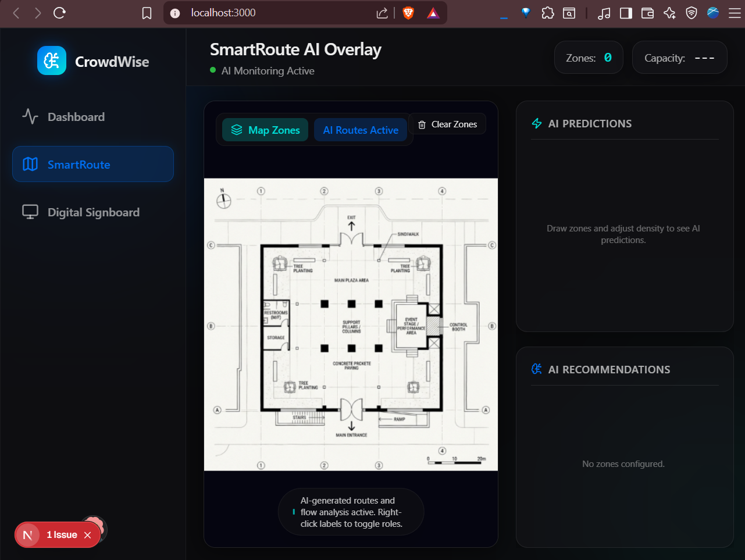Select the SmartRoute sidebar item
Screen dimensions: 745x560
(x=93, y=164)
